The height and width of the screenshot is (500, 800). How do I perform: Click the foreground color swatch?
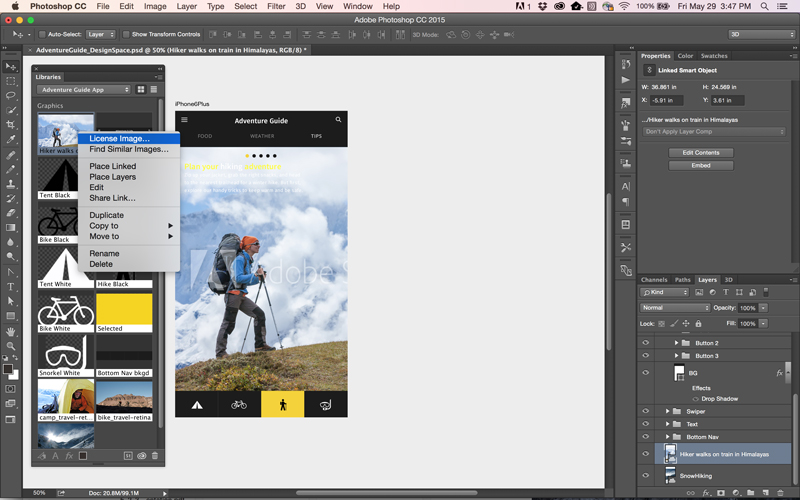[x=9, y=369]
